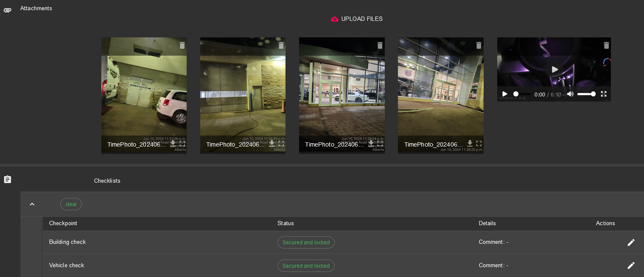
Task: Adjust the video volume slider
Action: 586,94
